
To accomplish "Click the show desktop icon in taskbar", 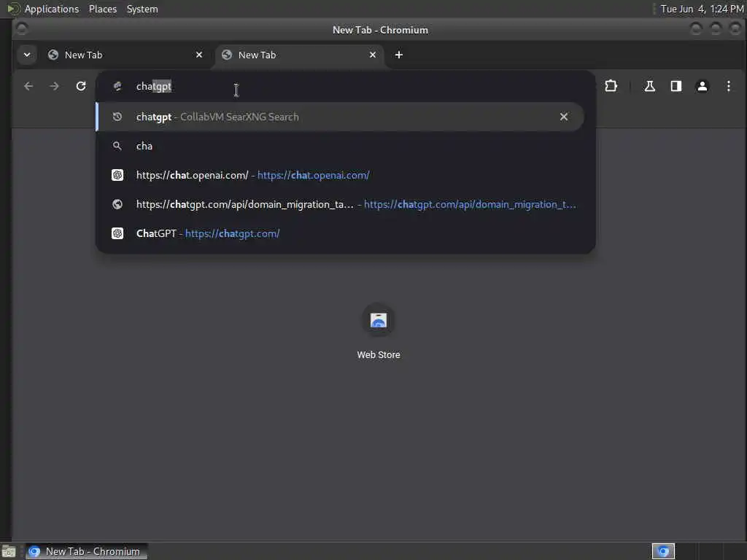I will 9,552.
